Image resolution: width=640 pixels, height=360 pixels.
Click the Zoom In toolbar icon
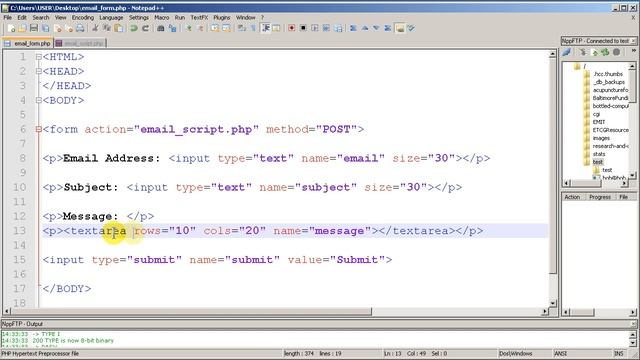(x=189, y=28)
